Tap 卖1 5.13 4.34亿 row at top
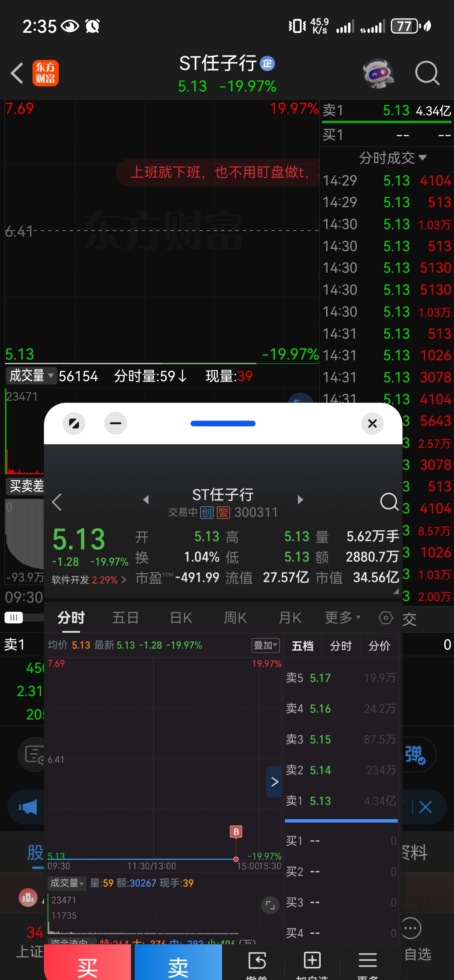 387,111
